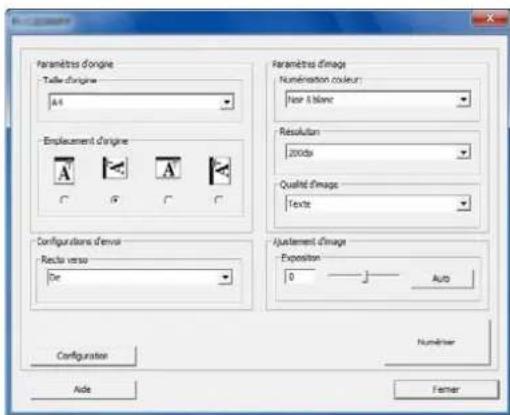Choose the second (selected) orientation radio button
Viewport: 510px width, 415px height.
pos(115,200)
